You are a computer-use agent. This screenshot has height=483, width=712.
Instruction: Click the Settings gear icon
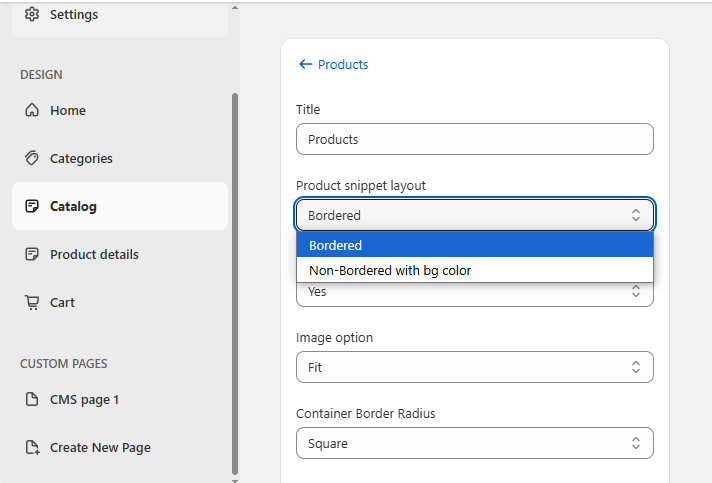pyautogui.click(x=32, y=14)
